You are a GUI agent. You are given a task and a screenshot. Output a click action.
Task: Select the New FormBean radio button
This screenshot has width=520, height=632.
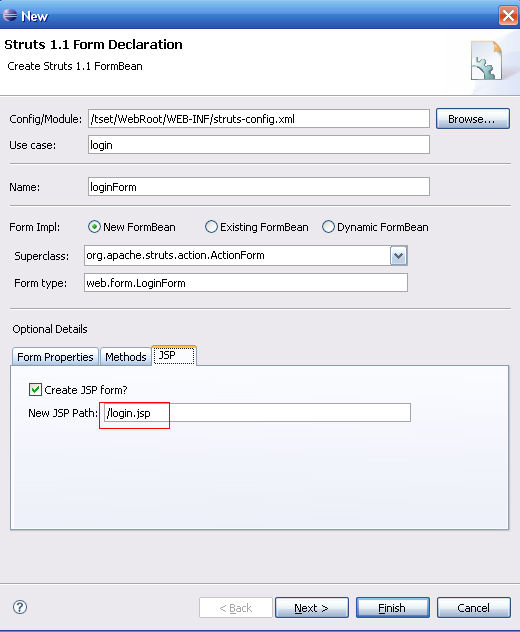click(x=94, y=227)
